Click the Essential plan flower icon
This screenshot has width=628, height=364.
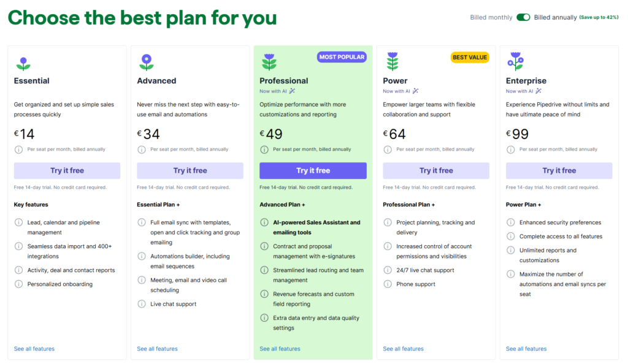(x=23, y=63)
